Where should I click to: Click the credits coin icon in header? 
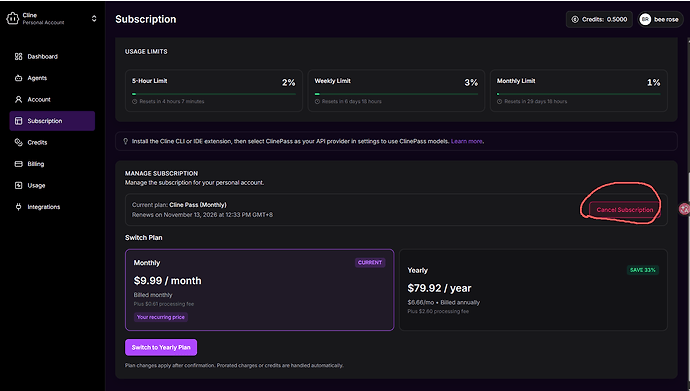pyautogui.click(x=575, y=19)
